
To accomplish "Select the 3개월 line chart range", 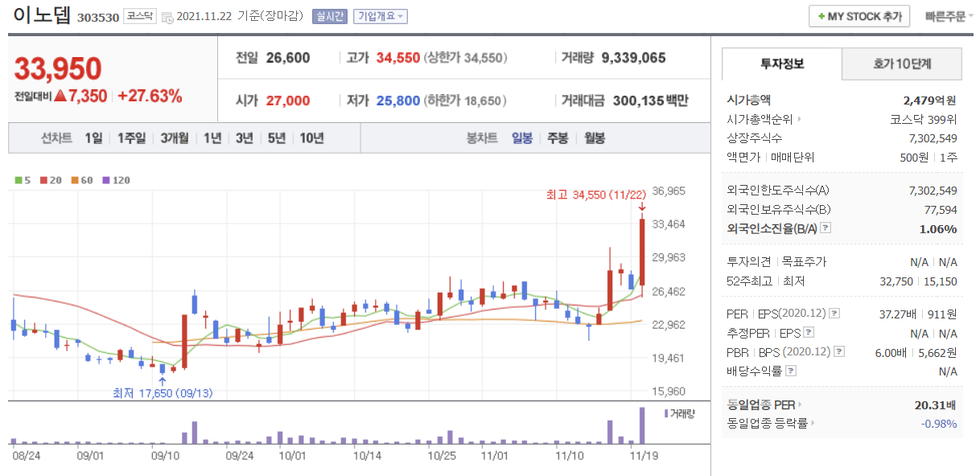I will click(x=174, y=137).
